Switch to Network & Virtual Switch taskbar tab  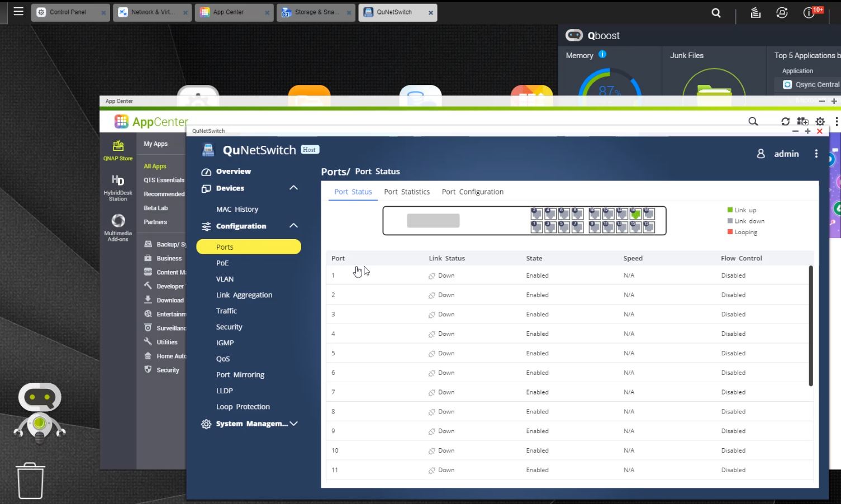[152, 12]
